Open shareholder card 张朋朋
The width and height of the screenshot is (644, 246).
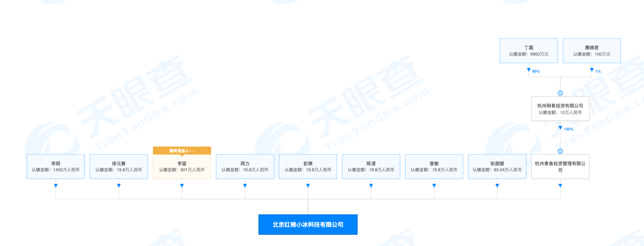pos(497,167)
